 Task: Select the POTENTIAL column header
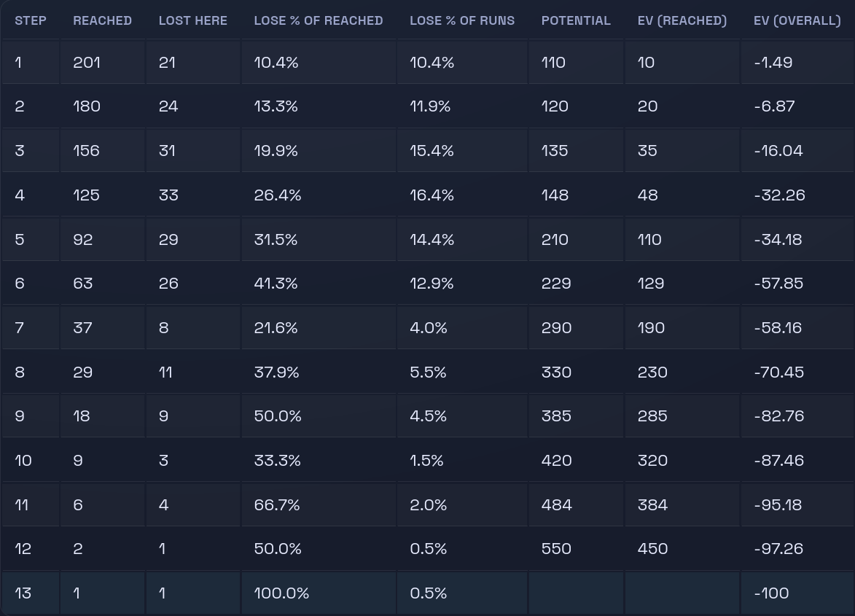click(576, 20)
